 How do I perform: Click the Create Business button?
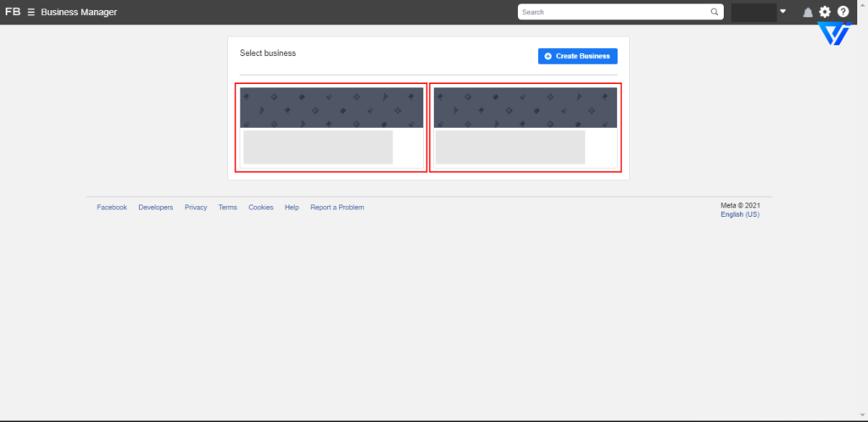click(x=577, y=56)
